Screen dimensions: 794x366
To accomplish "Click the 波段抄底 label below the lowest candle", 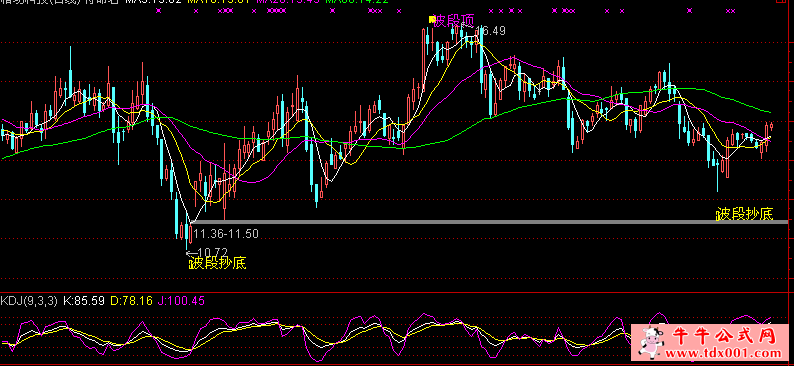I will point(218,263).
